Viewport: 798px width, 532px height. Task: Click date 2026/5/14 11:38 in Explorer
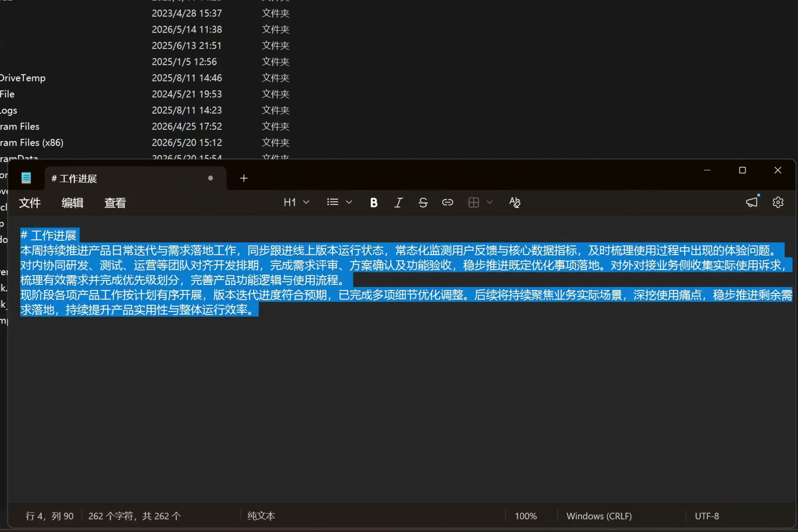point(187,30)
